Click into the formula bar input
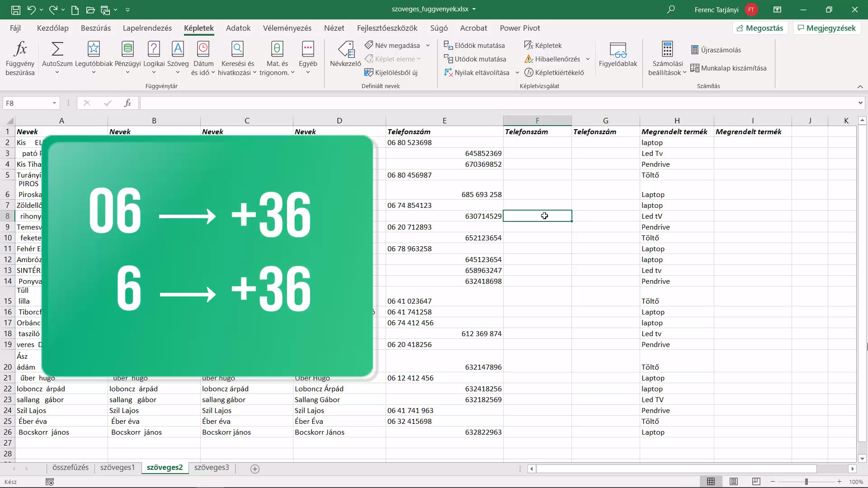Image resolution: width=868 pixels, height=488 pixels. (497, 103)
